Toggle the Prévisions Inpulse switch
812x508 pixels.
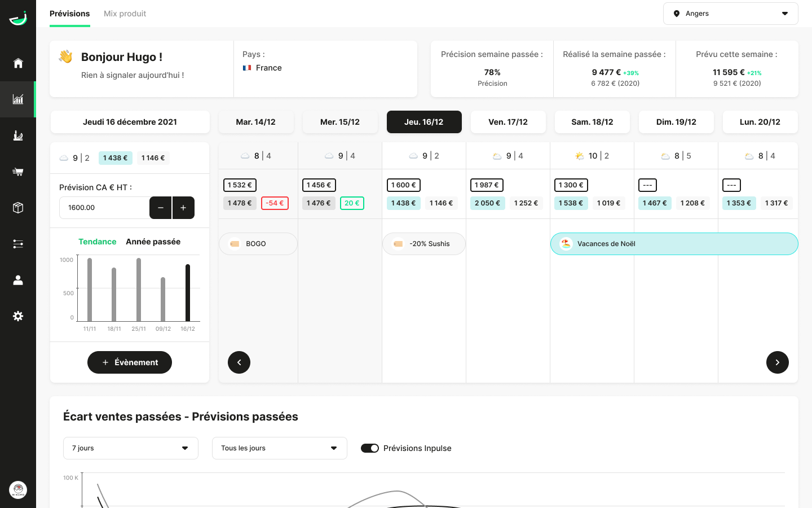click(x=370, y=448)
